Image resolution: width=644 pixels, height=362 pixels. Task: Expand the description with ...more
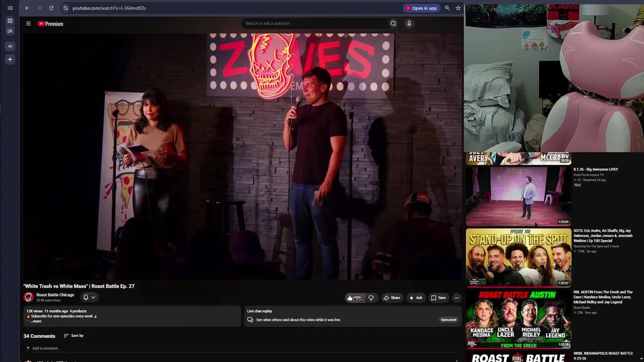36,321
